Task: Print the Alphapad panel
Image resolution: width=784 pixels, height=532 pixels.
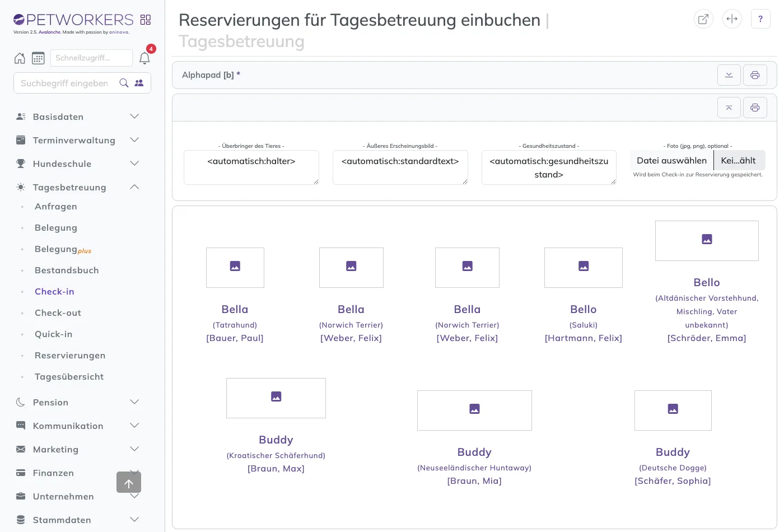Action: coord(755,75)
